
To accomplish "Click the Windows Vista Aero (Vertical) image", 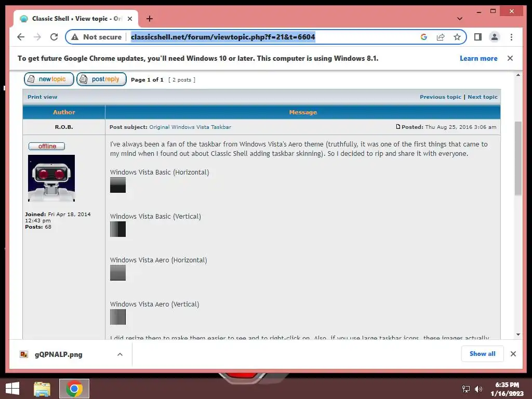I will pyautogui.click(x=118, y=317).
